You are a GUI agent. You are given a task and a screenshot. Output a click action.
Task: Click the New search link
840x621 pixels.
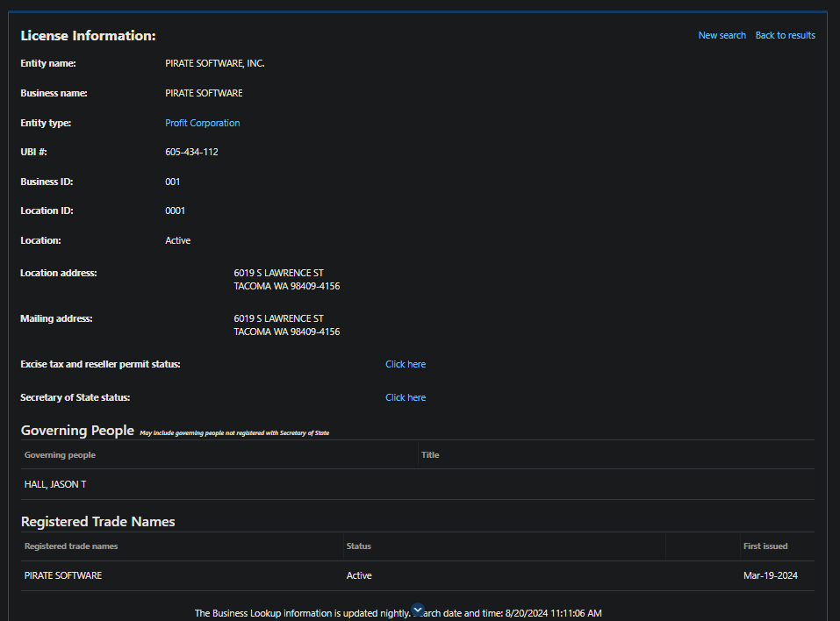click(722, 35)
